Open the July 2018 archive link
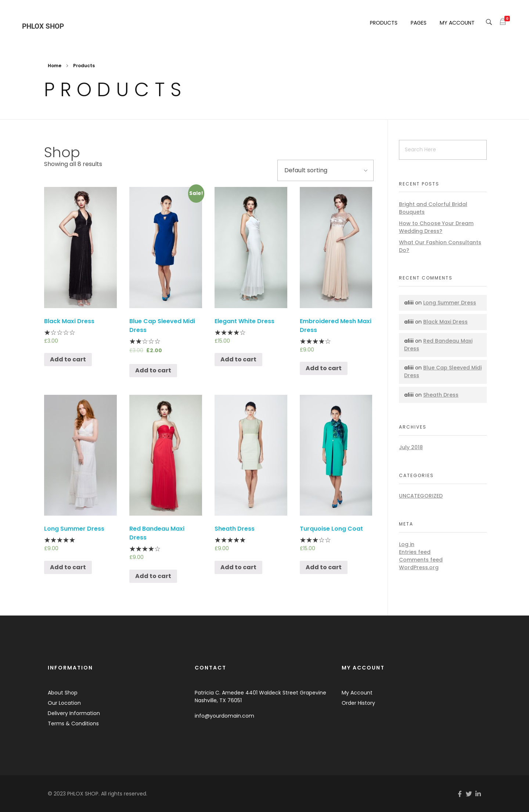 tap(411, 447)
